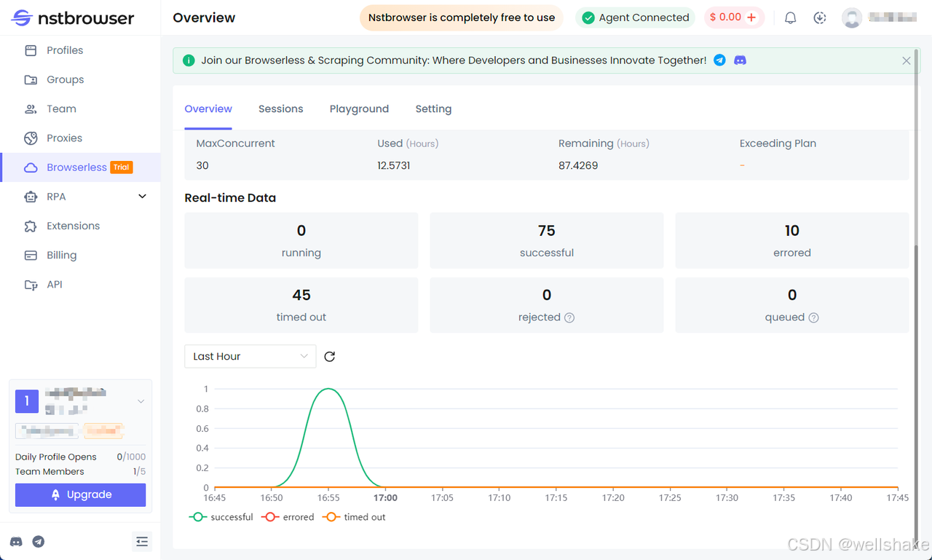Click the MaxConcurrent value 30
The height and width of the screenshot is (560, 932).
[202, 165]
